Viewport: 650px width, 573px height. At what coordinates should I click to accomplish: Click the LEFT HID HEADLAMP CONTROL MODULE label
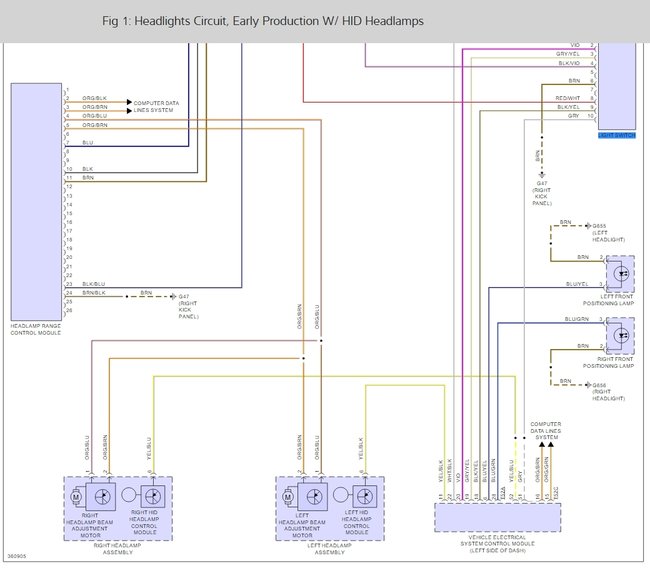coord(356,522)
